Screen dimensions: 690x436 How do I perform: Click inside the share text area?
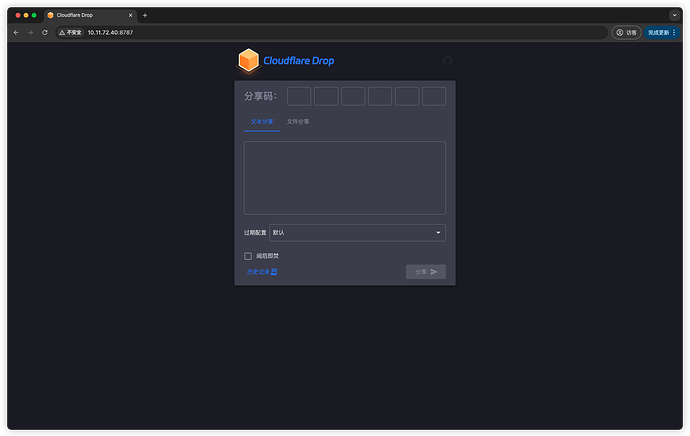coord(345,178)
